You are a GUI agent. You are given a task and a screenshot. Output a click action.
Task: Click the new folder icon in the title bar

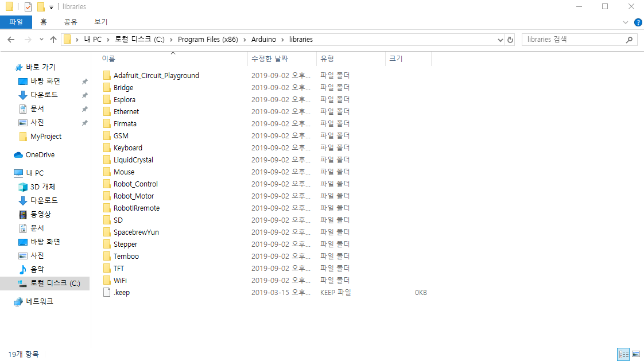(x=41, y=6)
